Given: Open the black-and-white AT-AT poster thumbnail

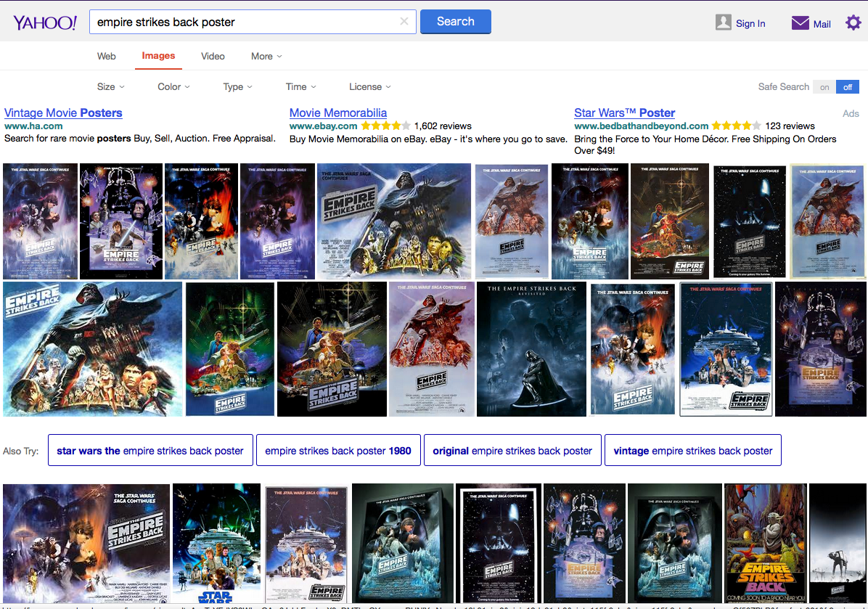Looking at the screenshot, I should click(x=838, y=543).
